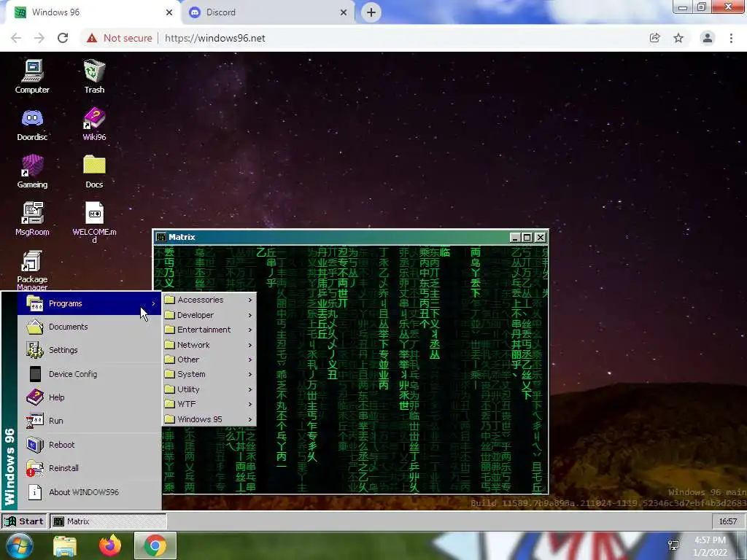Launch Firefox from the Windows taskbar
The image size is (747, 560).
pos(110,545)
